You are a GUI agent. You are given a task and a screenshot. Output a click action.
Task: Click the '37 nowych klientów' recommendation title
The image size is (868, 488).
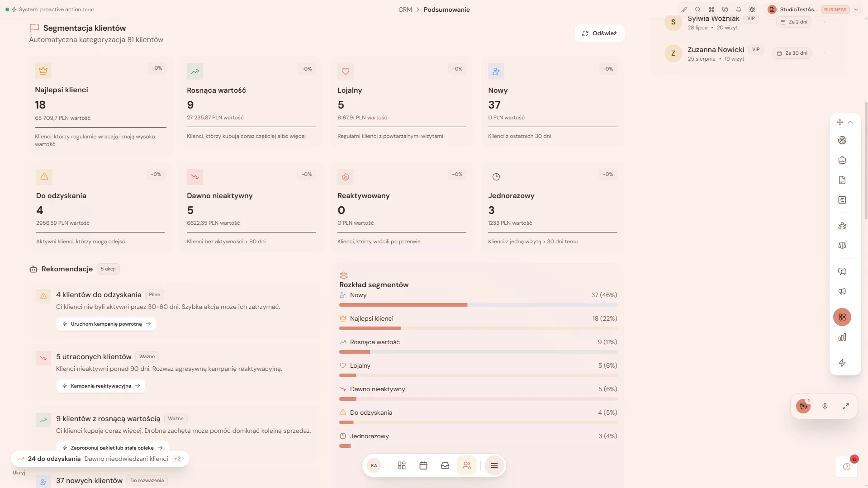[89, 480]
